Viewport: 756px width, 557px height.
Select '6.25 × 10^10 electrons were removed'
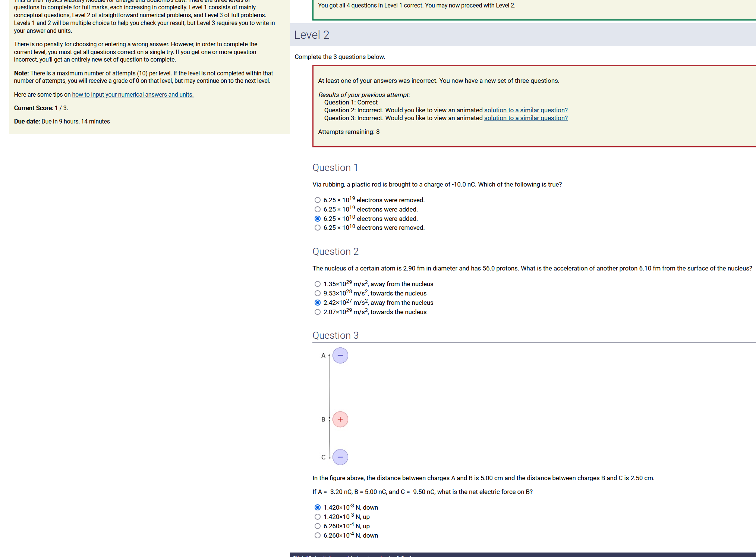[x=317, y=228]
